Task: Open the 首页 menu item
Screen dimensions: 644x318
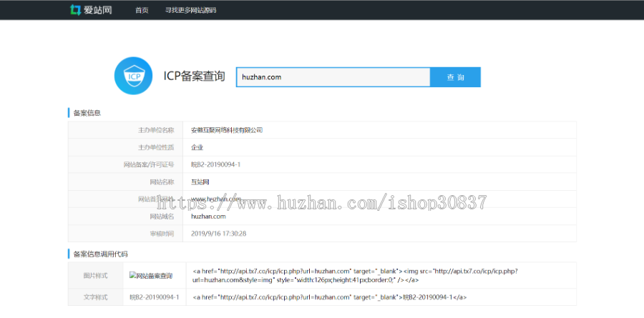Action: (x=142, y=10)
